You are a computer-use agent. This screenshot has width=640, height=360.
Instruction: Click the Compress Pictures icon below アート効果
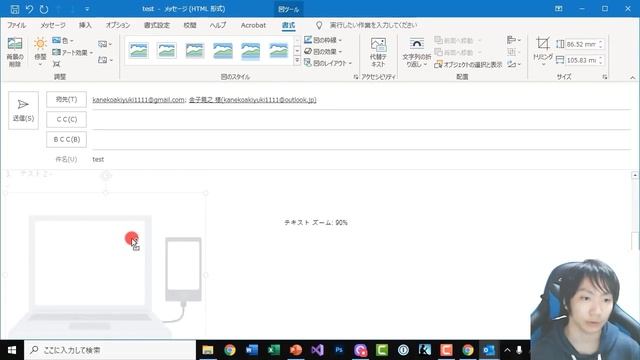[x=56, y=64]
